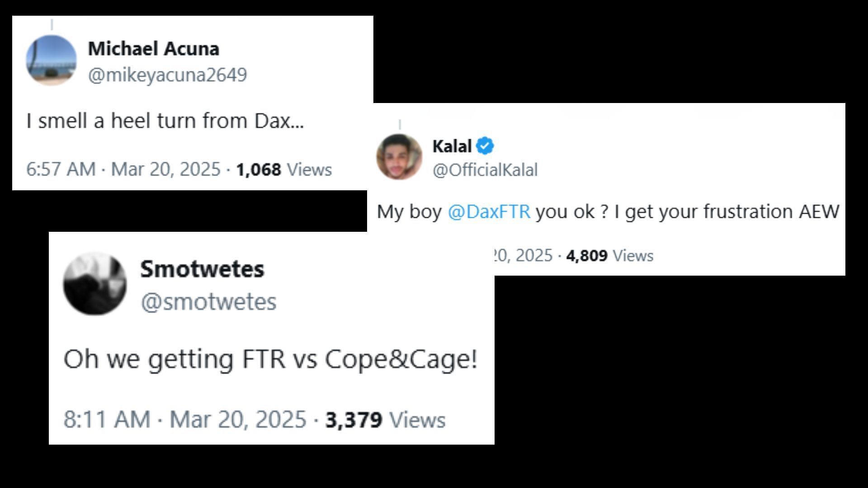Viewport: 868px width, 488px height.
Task: Open the Kalal display name
Action: tap(452, 146)
